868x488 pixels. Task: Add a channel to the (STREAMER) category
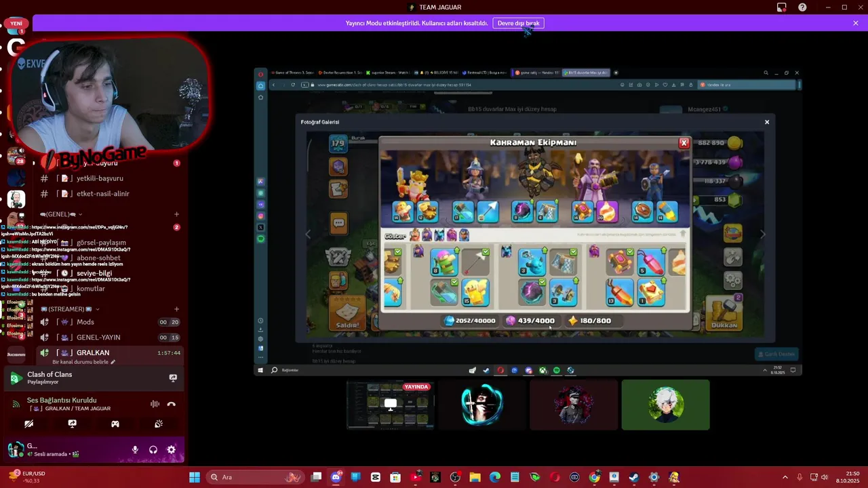[x=176, y=309]
